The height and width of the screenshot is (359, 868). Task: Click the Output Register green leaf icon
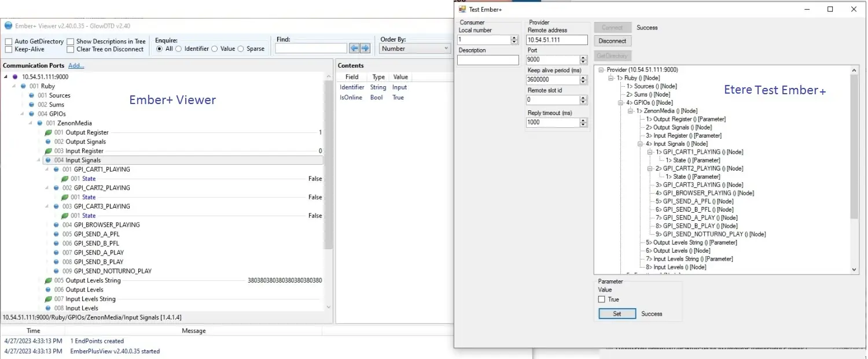click(49, 132)
